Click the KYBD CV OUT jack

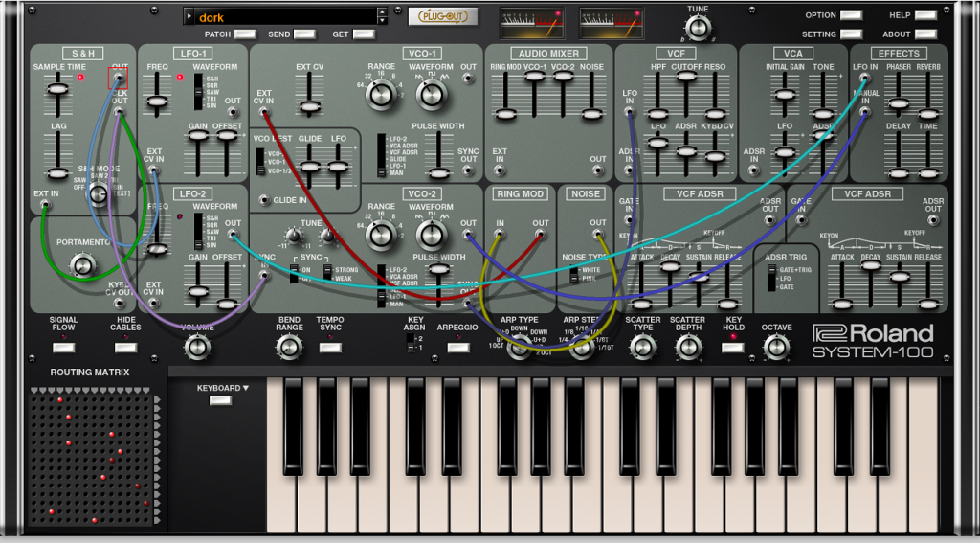119,304
